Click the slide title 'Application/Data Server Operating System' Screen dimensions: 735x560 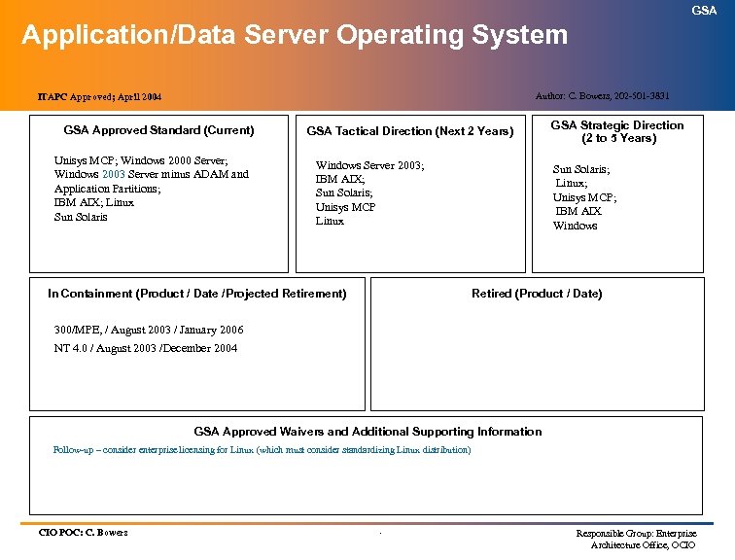[x=295, y=36]
